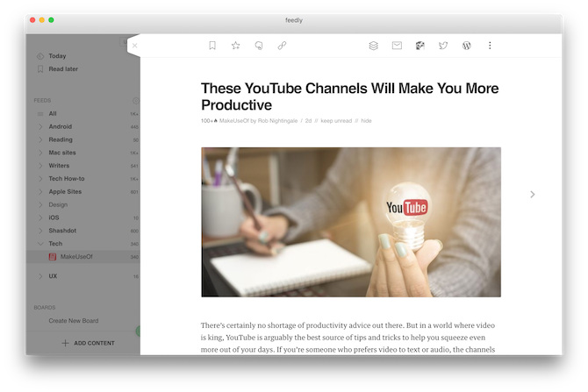
Task: Share article to WordPress icon
Action: click(467, 46)
